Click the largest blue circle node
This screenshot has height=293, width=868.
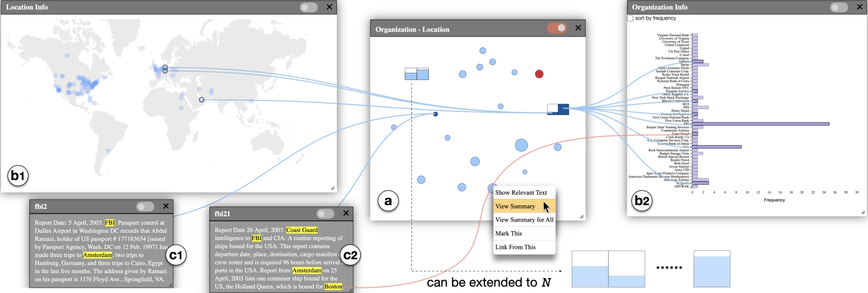pyautogui.click(x=521, y=145)
